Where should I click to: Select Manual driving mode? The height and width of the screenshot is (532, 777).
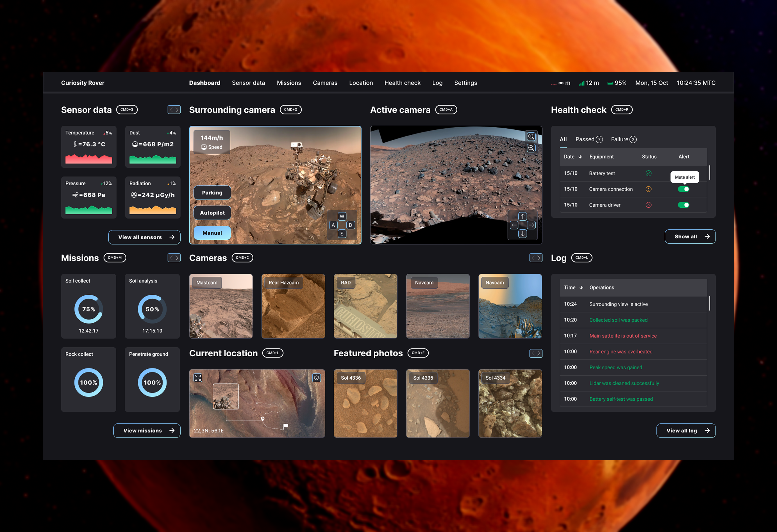pos(212,233)
